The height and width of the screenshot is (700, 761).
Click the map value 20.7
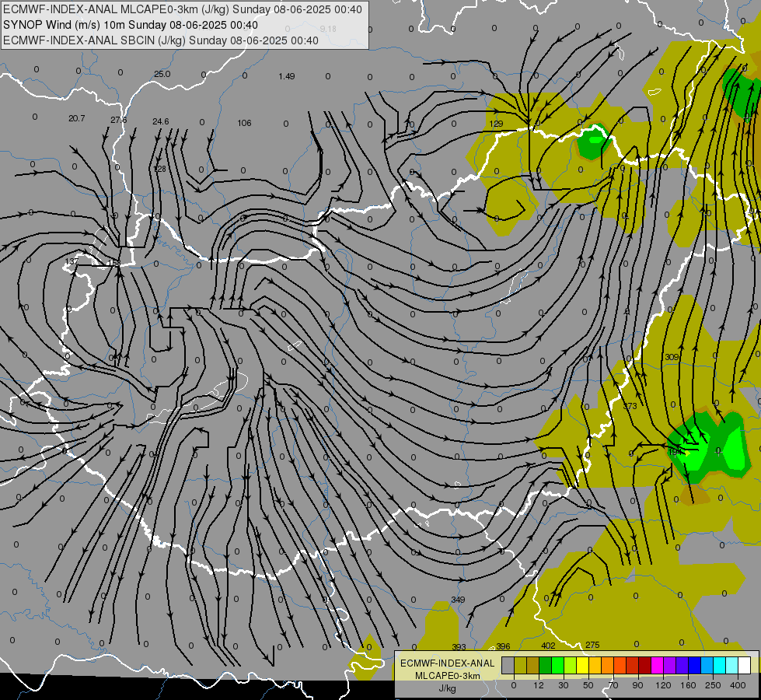pos(77,118)
